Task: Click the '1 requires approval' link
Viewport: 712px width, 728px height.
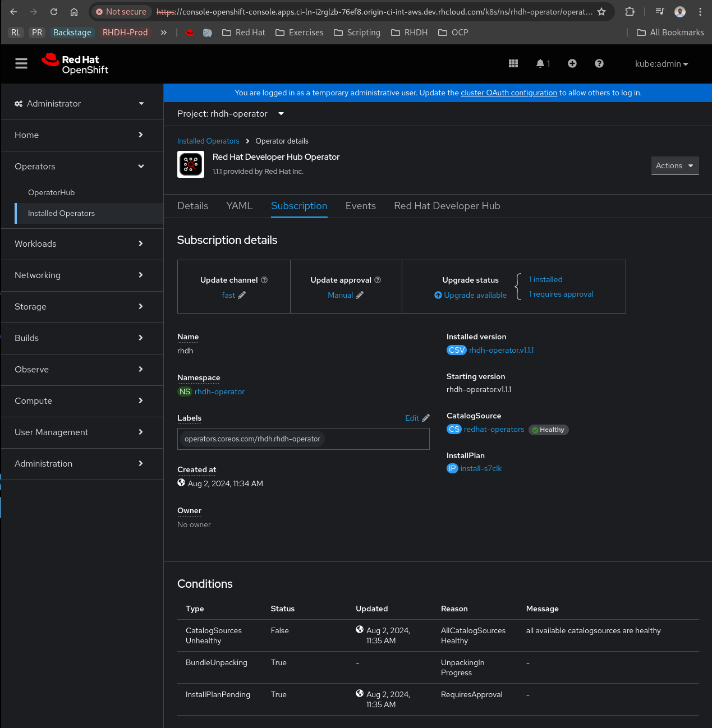Action: pyautogui.click(x=561, y=294)
